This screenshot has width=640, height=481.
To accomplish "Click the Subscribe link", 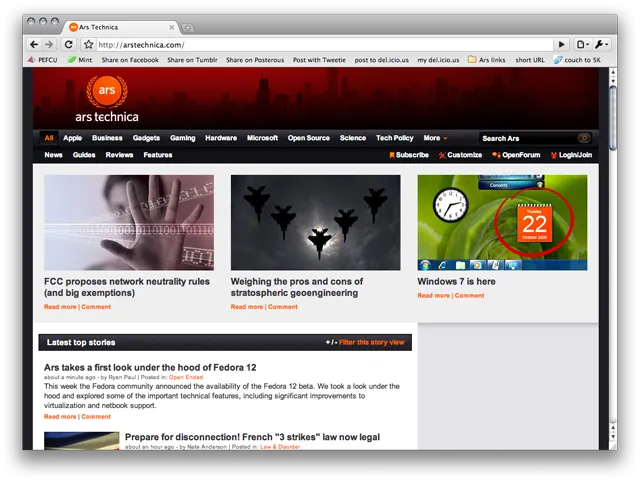I will pos(409,155).
